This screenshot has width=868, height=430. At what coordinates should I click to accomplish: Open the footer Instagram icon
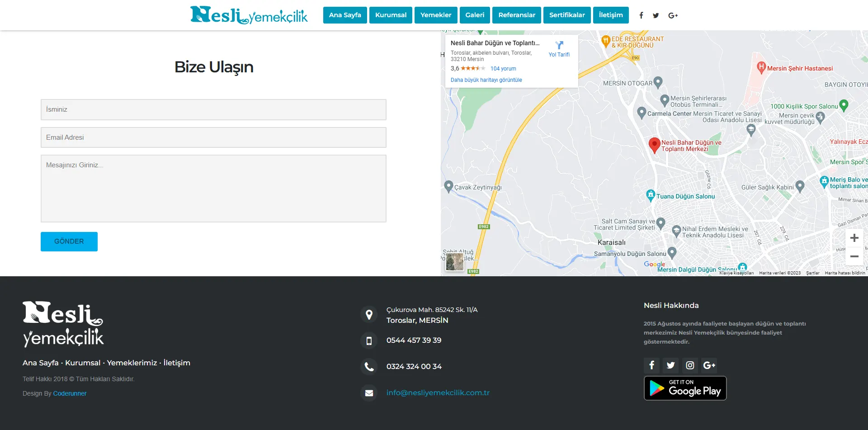pyautogui.click(x=690, y=365)
